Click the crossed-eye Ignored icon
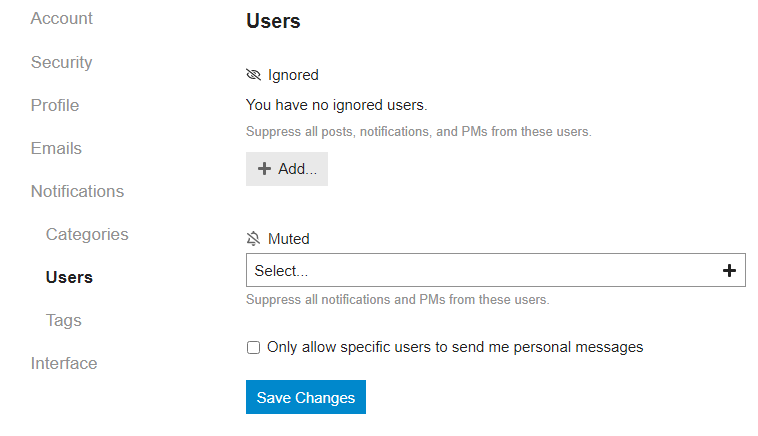This screenshot has height=436, width=758. click(x=253, y=75)
